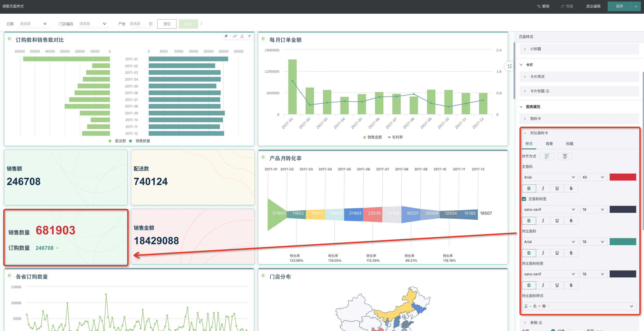Pin the 订购数和销售数对比 chart toolbar
Viewport: 644px width, 331px height.
coord(226,36)
